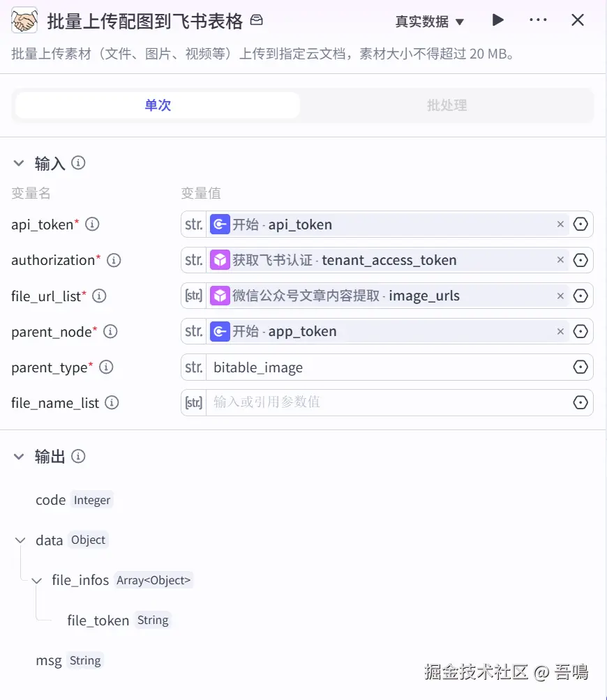Click the 批量上传配图到飞书表格 title
607x700 pixels.
pos(144,21)
